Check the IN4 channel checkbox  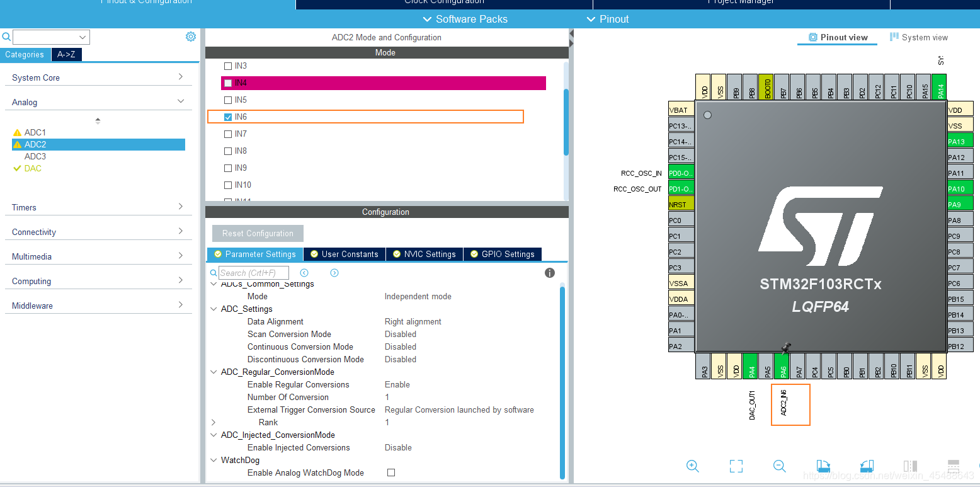tap(228, 83)
